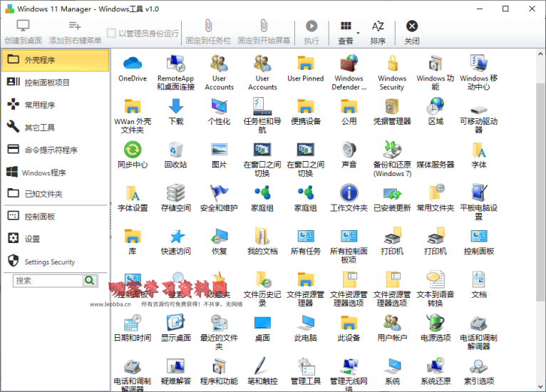Select 快速访问 star icon

[x=176, y=237]
